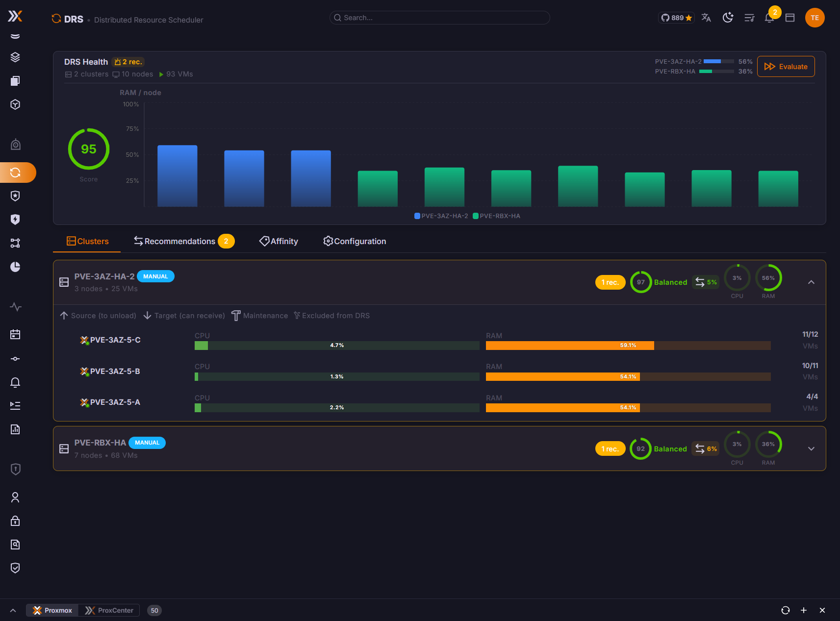Select the active DRS sync sidebar icon
This screenshot has height=621, width=840.
click(x=15, y=173)
